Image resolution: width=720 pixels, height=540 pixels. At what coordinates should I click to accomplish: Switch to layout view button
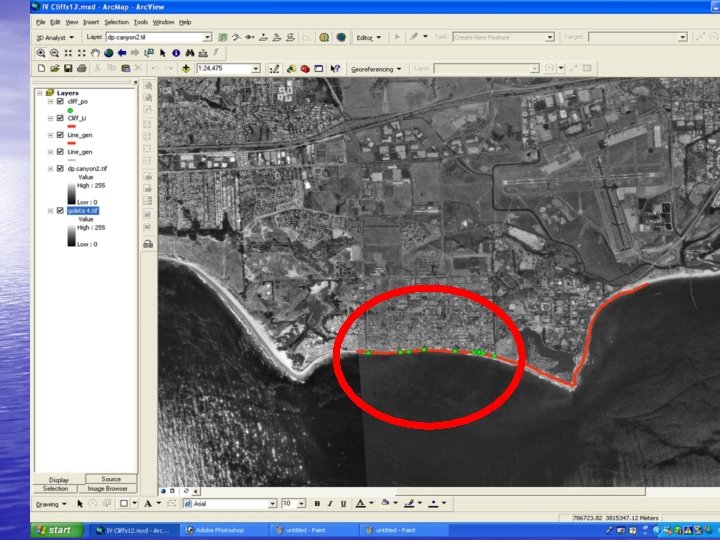(x=172, y=491)
